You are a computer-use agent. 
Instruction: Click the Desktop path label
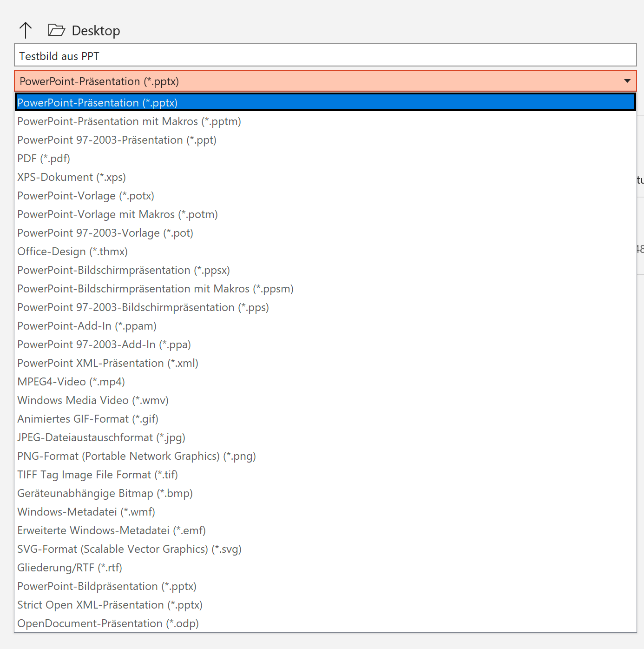point(96,31)
